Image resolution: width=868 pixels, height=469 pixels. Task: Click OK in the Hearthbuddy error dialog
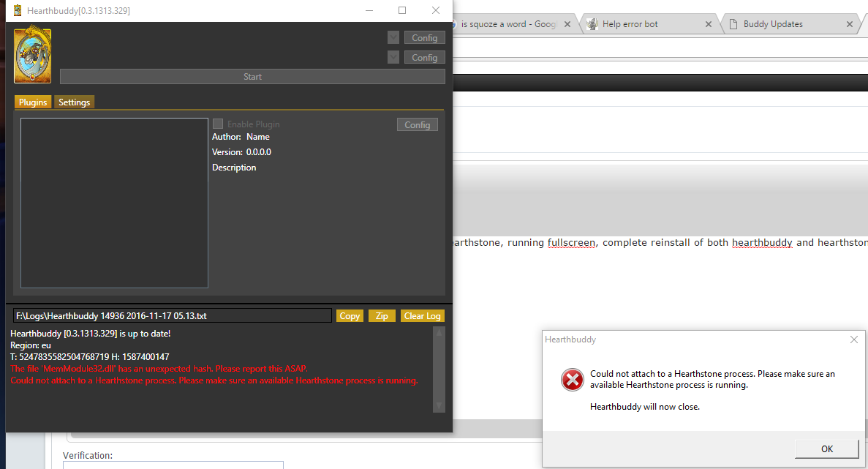pos(827,449)
